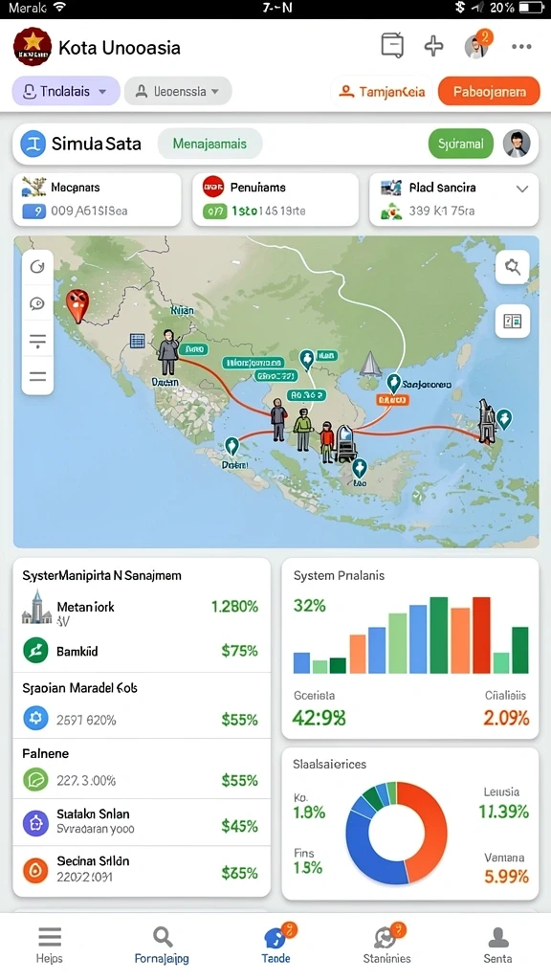Open the Tndalais dropdown

click(66, 91)
